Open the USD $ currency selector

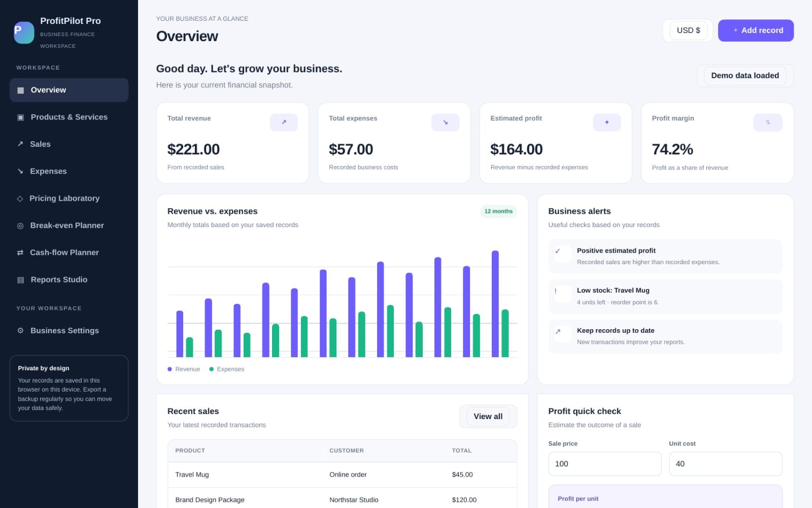tap(688, 30)
